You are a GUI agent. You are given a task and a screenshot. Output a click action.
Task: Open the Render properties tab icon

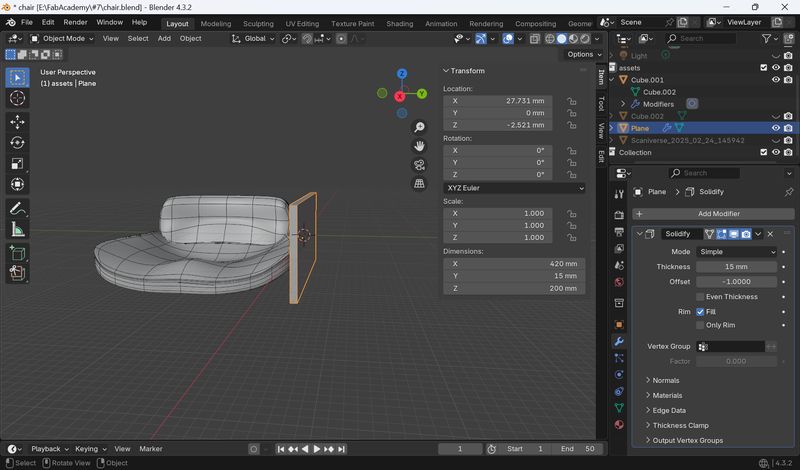pos(619,215)
